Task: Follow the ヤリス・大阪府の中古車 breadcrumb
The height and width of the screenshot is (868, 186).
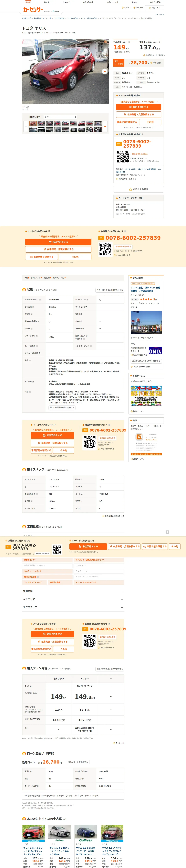Action: point(89,18)
